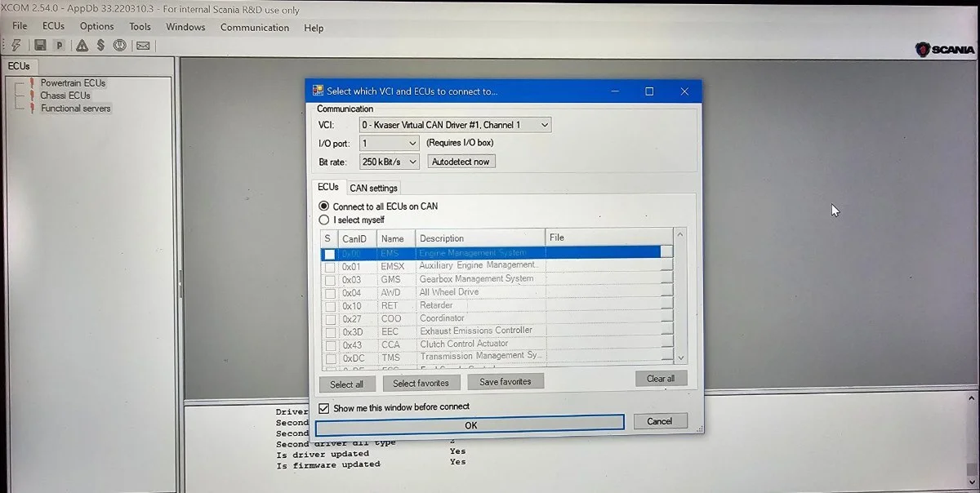This screenshot has width=980, height=493.
Task: Select the ECUs tab in dialog
Action: point(328,187)
